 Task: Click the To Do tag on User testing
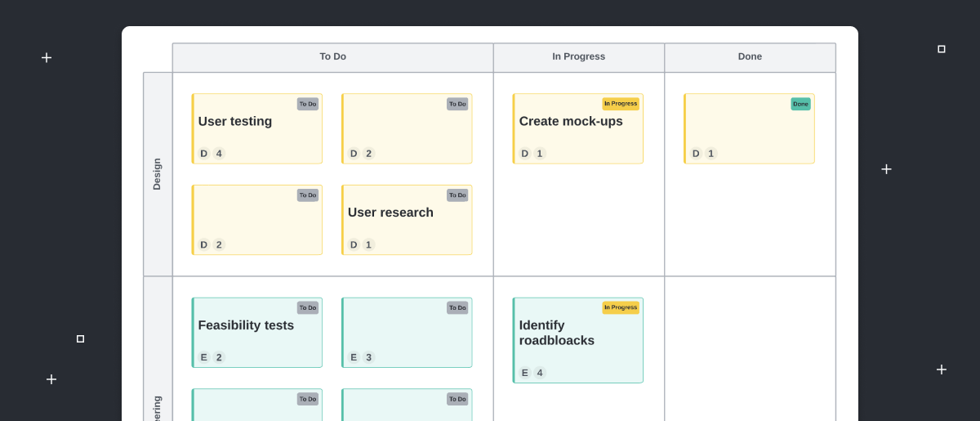tap(307, 104)
